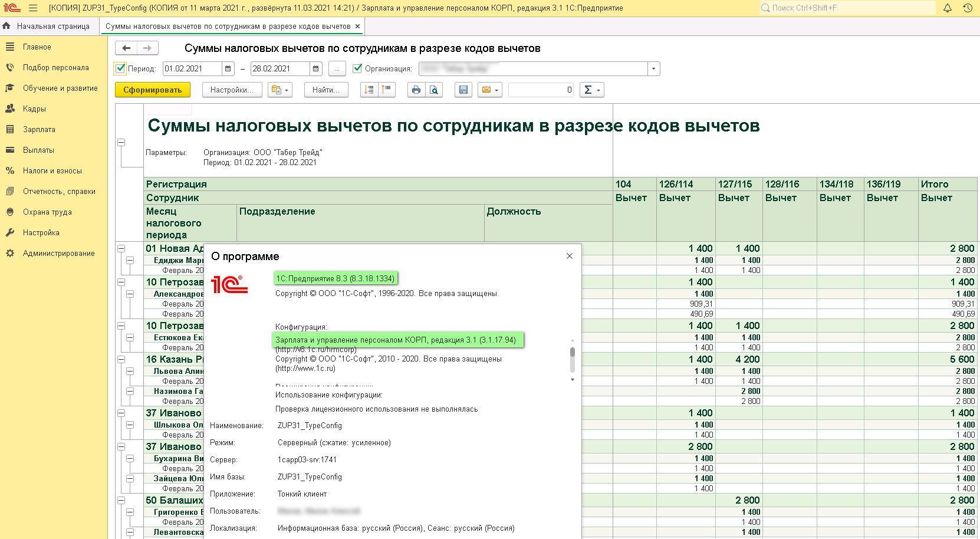Open the functions menu hamburger icon
Screen dimensions: 980x539
33,8
